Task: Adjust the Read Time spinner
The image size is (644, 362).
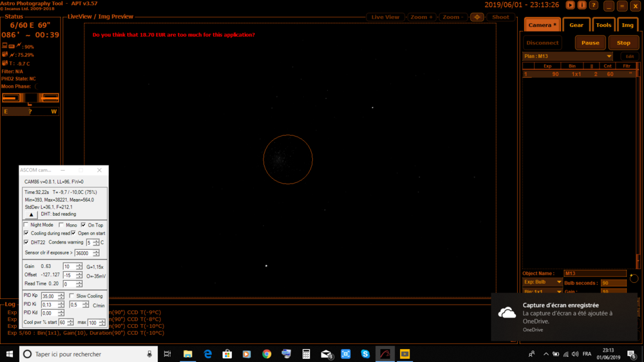Action: [x=79, y=283]
